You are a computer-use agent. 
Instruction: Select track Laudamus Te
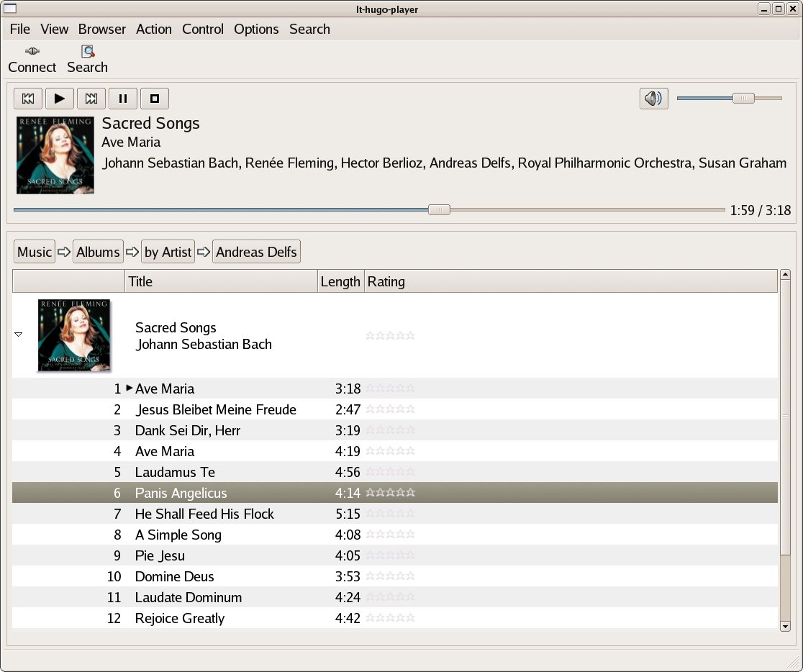tap(395, 472)
